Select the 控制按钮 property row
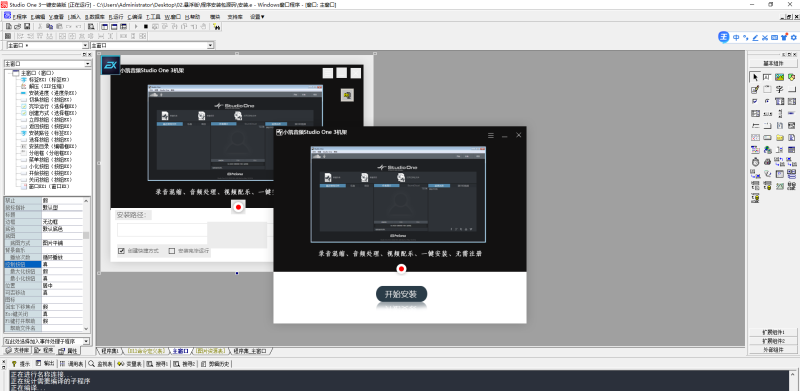This screenshot has width=800, height=391. (x=43, y=264)
